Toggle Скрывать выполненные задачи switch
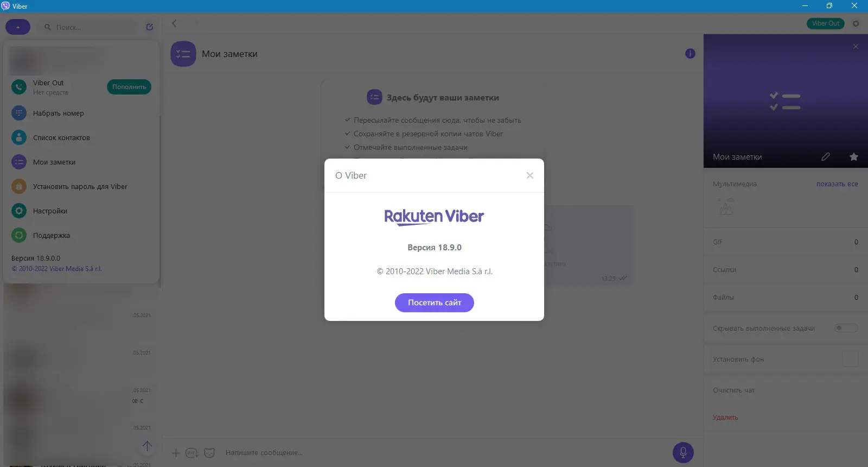The width and height of the screenshot is (868, 467). coord(846,328)
